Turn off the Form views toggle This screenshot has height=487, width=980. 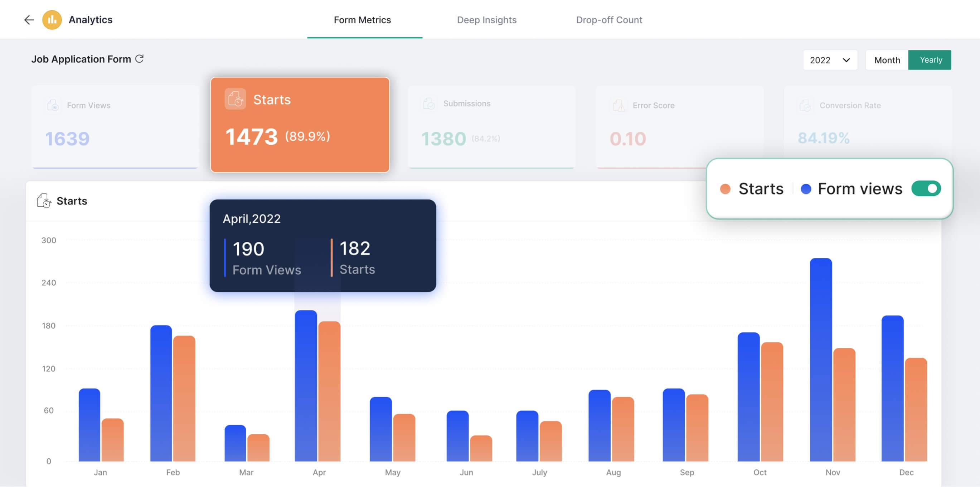point(926,189)
